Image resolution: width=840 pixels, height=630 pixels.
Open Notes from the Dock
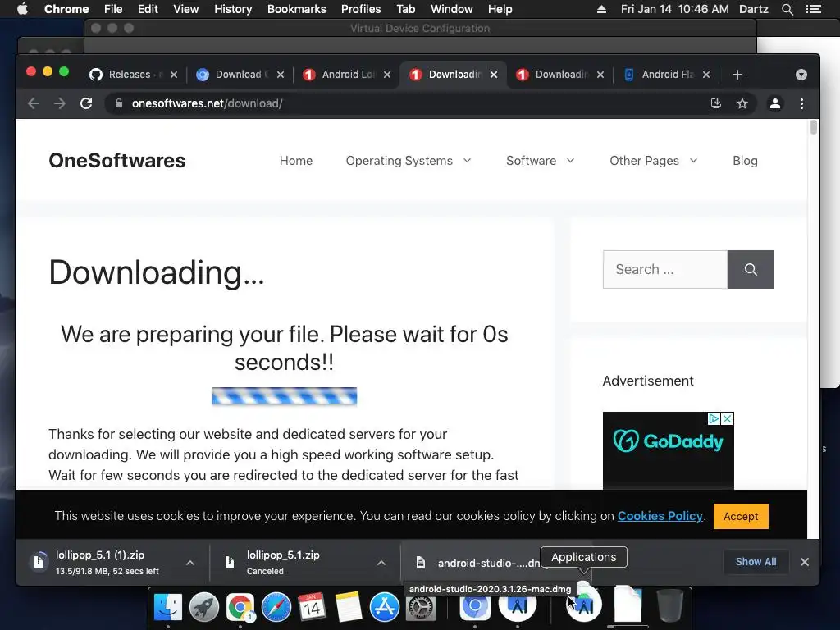click(348, 607)
